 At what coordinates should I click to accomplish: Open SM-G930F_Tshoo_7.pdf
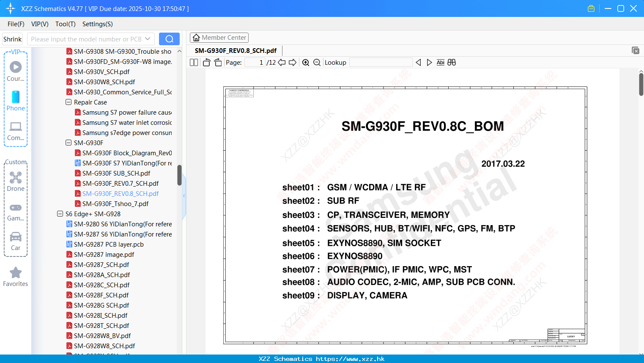[112, 204]
